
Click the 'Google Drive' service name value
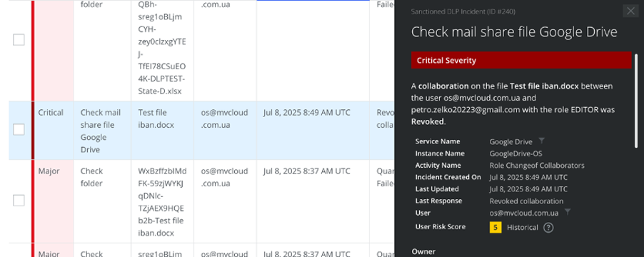point(510,141)
